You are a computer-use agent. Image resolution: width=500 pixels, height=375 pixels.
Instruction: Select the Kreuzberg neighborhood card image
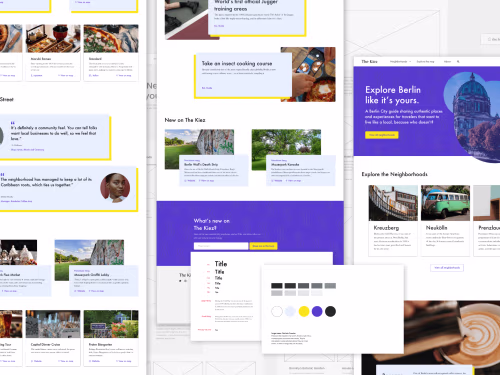point(393,203)
